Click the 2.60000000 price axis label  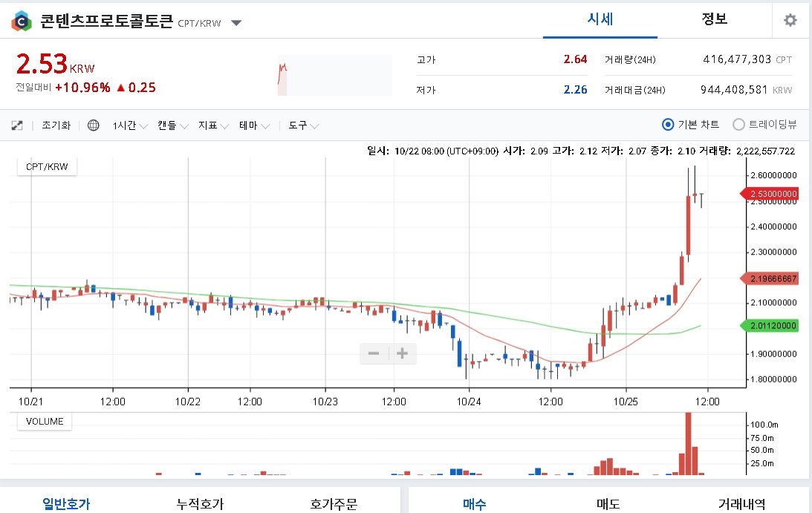click(x=773, y=175)
